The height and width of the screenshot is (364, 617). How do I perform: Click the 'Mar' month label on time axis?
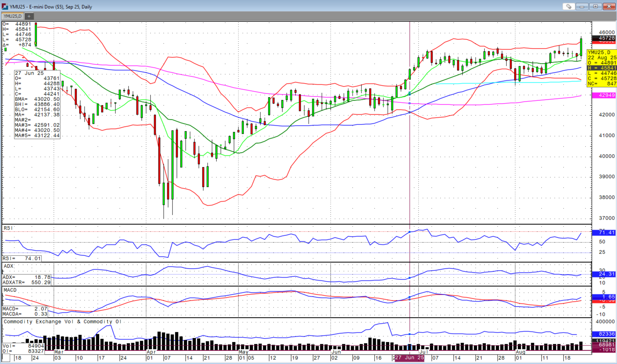tap(59, 352)
